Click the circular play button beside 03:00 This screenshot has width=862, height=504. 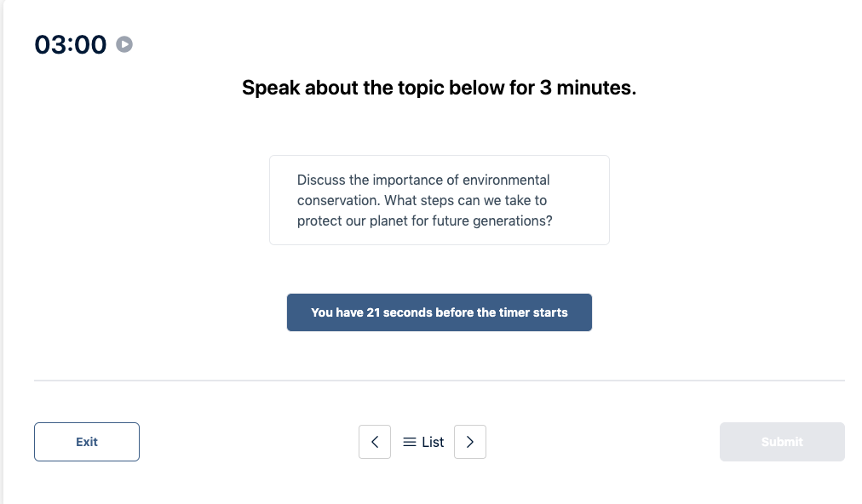[124, 44]
